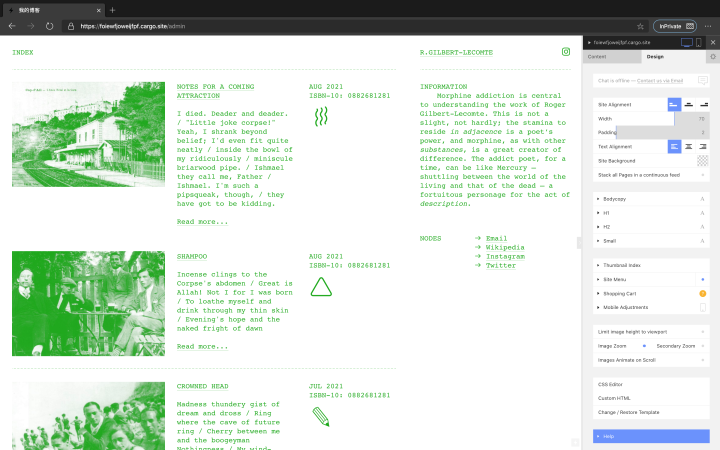Open a new browser tab
The image size is (720, 450).
click(112, 10)
